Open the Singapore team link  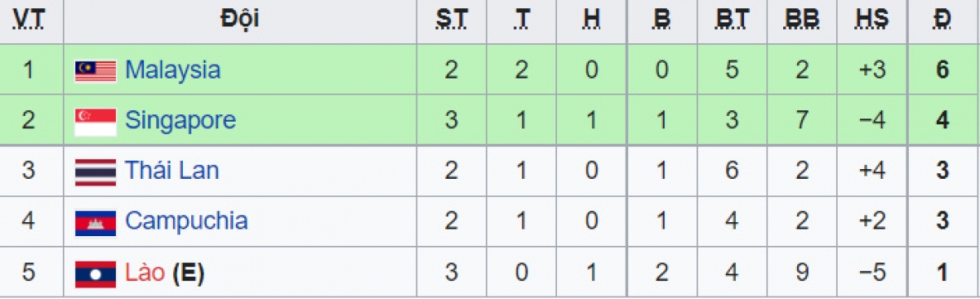[180, 121]
